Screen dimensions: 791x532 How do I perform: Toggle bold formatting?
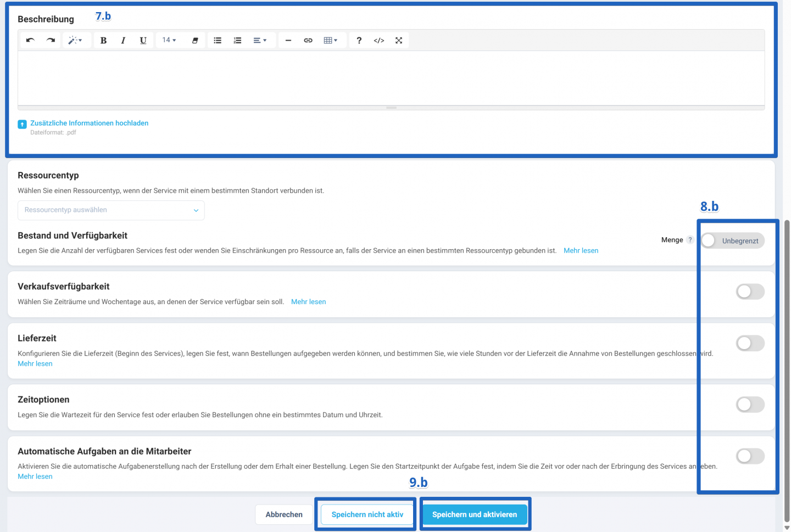(x=103, y=40)
